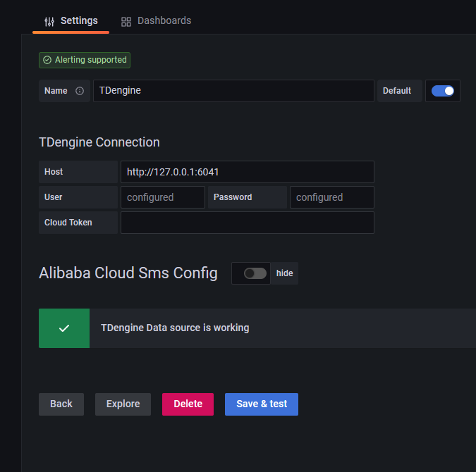The height and width of the screenshot is (472, 476).
Task: Click 'TDengine Data source is working' message
Action: [x=175, y=328]
